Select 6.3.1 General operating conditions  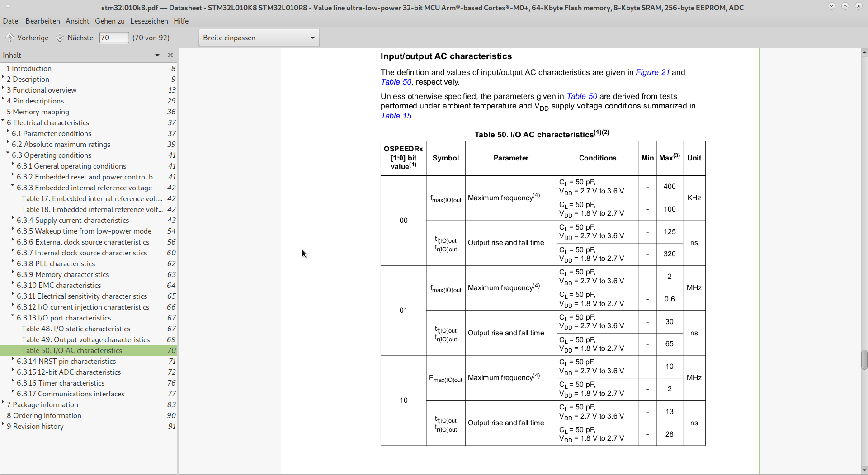(x=89, y=166)
